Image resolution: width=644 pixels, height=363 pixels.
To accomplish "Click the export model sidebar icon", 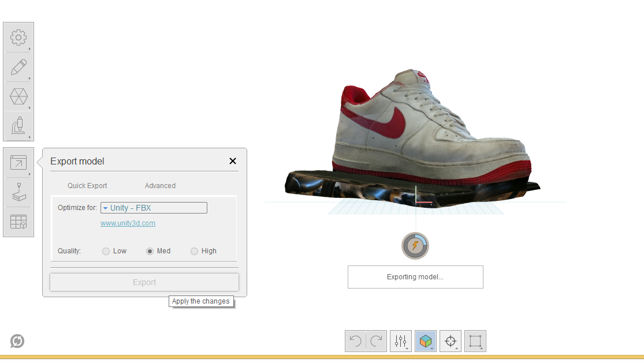I will point(18,163).
